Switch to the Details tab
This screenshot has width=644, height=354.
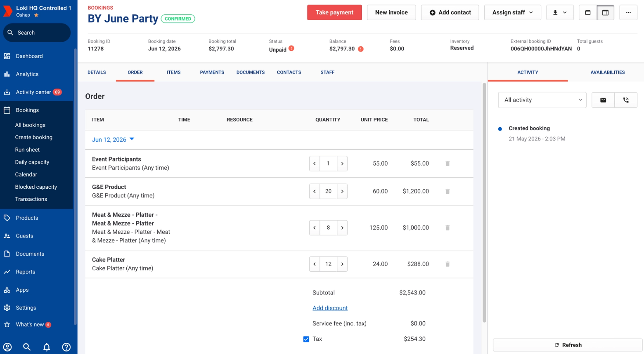click(97, 72)
